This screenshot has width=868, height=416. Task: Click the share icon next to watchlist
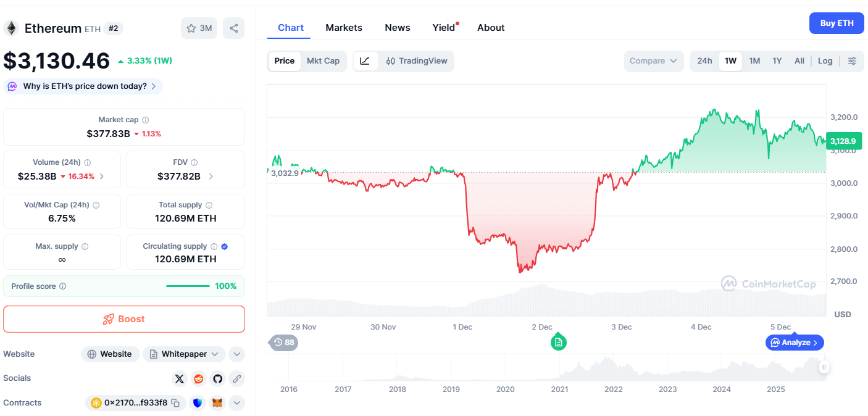point(233,28)
